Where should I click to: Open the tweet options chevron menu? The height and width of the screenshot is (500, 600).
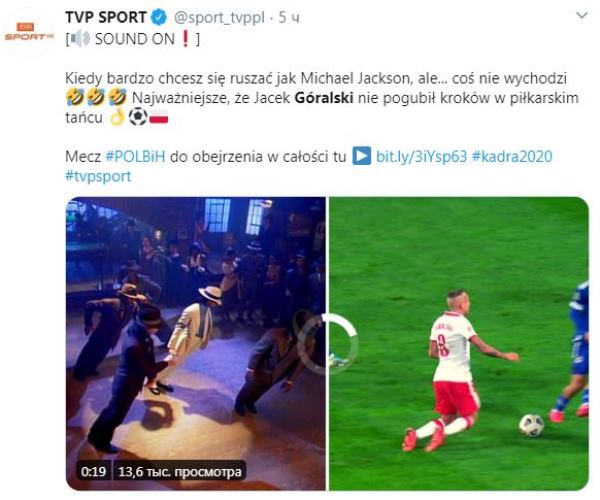pyautogui.click(x=582, y=16)
